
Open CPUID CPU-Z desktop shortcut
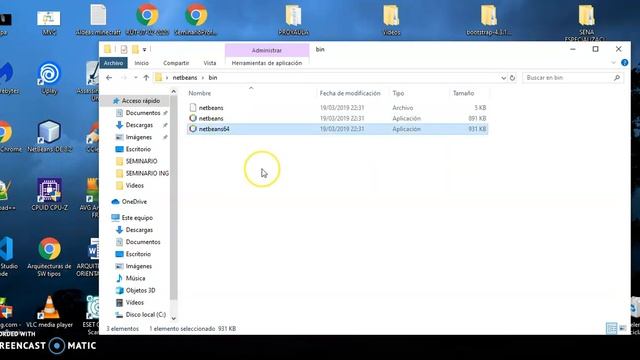49,194
